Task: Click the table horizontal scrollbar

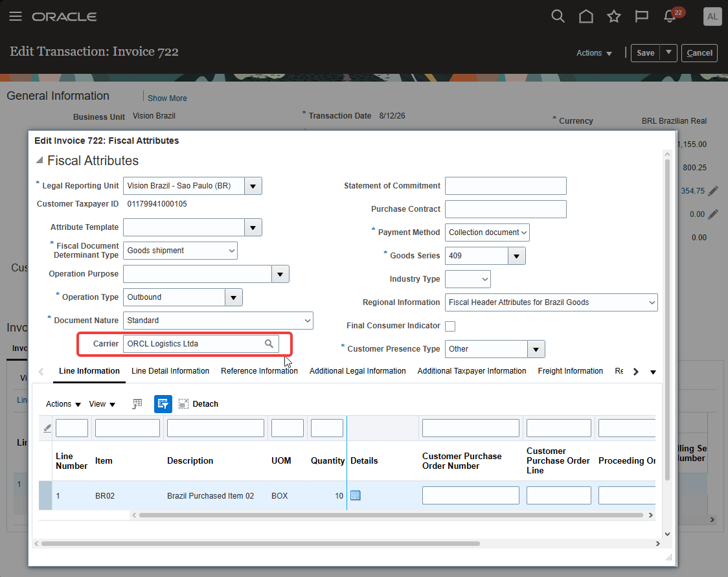Action: tap(391, 515)
